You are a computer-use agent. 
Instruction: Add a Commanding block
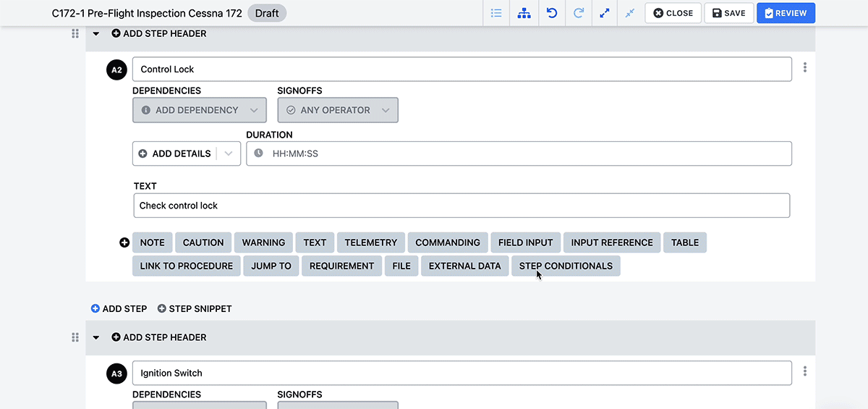coord(448,243)
